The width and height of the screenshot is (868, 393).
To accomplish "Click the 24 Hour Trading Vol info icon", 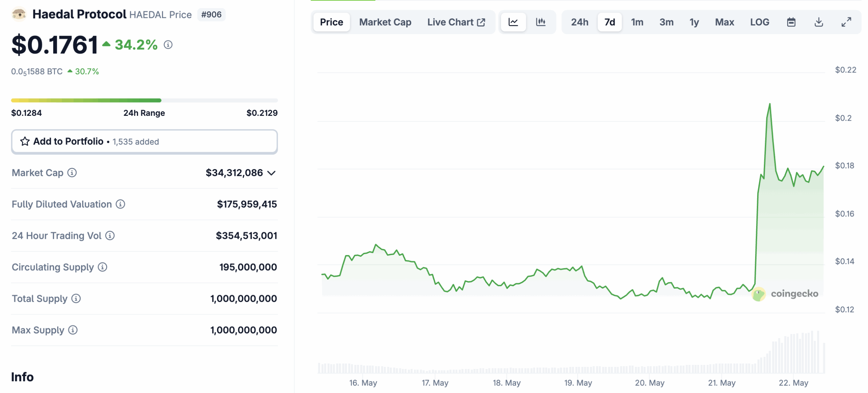I will tap(110, 236).
